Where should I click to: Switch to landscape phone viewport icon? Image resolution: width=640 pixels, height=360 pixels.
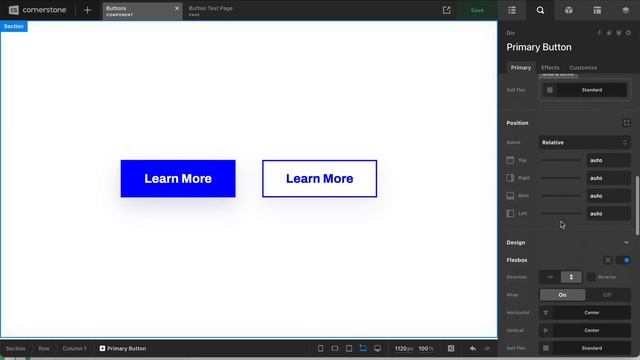pos(335,349)
